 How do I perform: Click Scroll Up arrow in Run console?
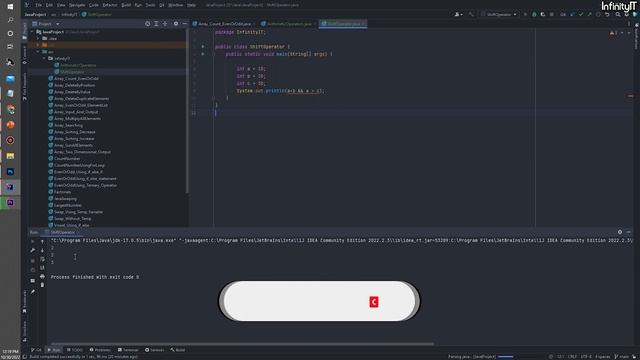point(42,242)
